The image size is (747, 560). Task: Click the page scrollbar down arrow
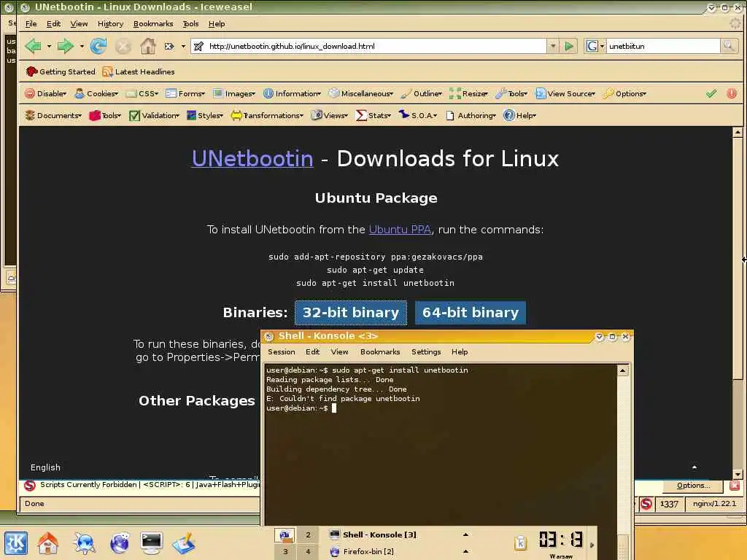738,475
